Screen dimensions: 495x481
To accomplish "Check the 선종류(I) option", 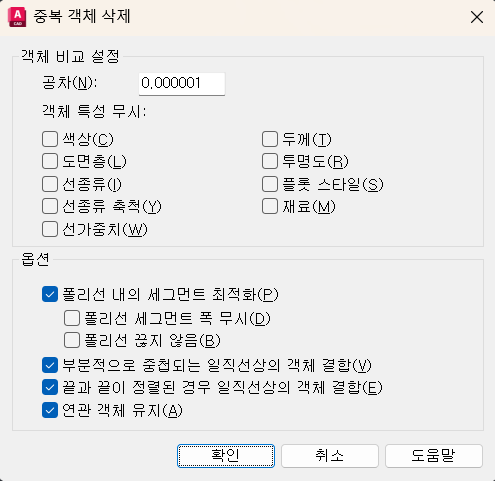I will click(50, 184).
